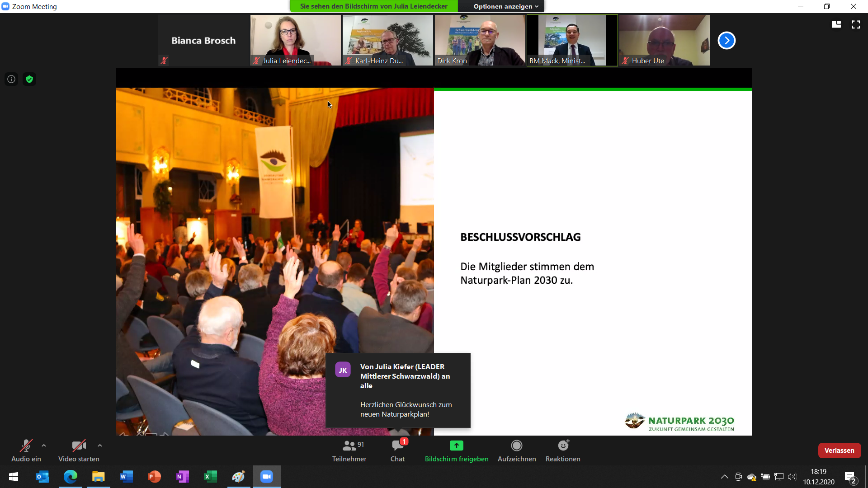Open the Participants panel (Teilnehmer)
The height and width of the screenshot is (488, 868).
tap(349, 450)
